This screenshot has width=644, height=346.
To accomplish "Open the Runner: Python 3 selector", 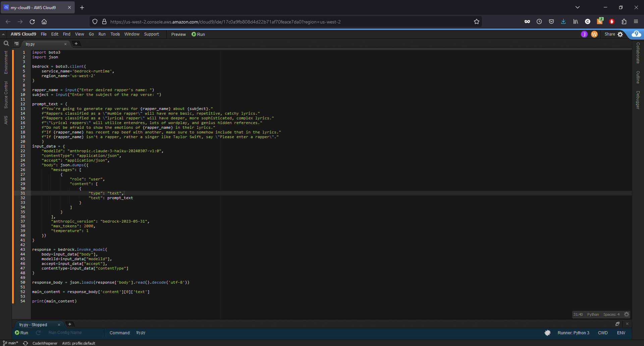I will [573, 333].
